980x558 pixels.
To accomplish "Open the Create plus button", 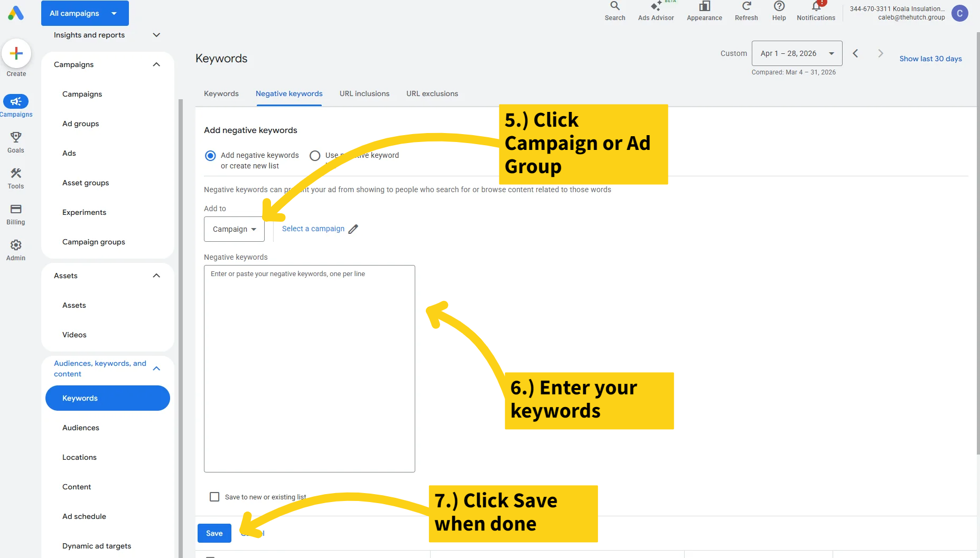I will click(x=16, y=53).
